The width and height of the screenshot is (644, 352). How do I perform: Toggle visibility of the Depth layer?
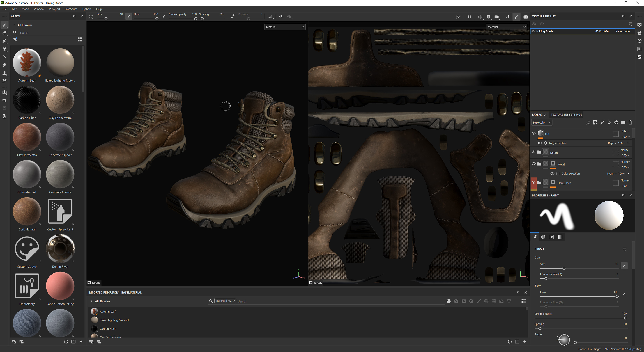point(533,152)
